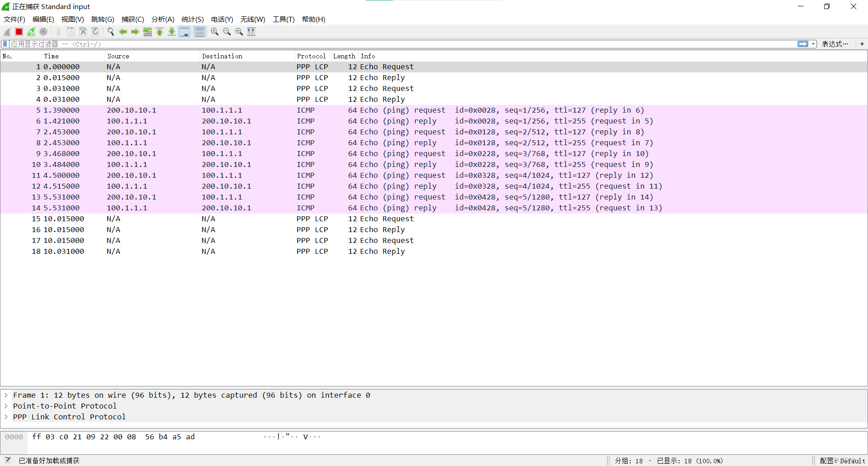The image size is (868, 466).
Task: Sort by the Length column header
Action: tap(344, 56)
